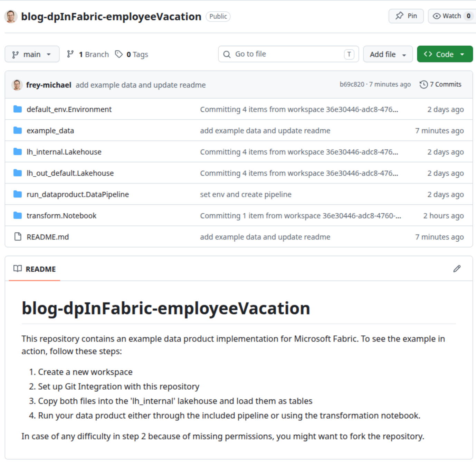Image resolution: width=476 pixels, height=465 pixels.
Task: Click the T shortcut key hint icon
Action: [x=349, y=54]
